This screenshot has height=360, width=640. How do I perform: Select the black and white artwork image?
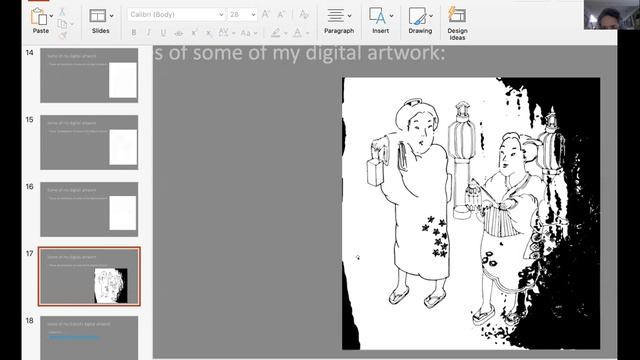(x=471, y=213)
